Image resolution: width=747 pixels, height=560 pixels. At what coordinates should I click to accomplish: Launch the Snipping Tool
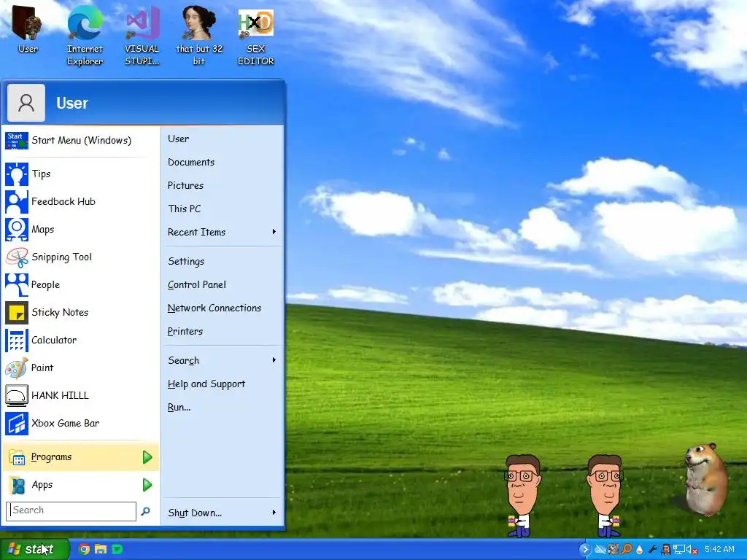(x=80, y=257)
